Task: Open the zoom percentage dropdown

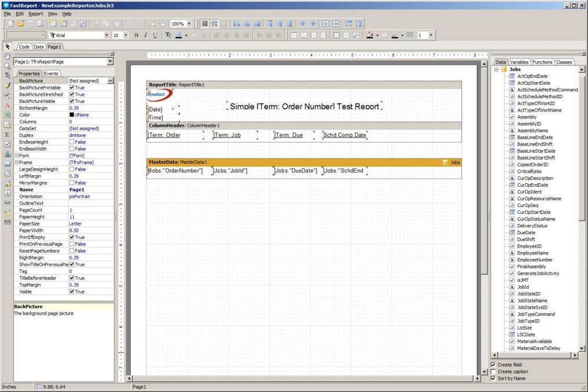Action: 190,24
